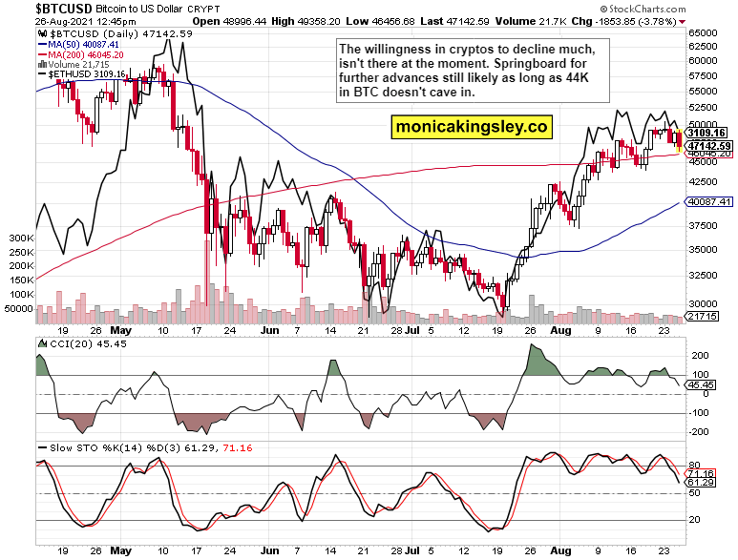The image size is (738, 560).
Task: Click the May label on the bottom axis
Action: pyautogui.click(x=120, y=550)
